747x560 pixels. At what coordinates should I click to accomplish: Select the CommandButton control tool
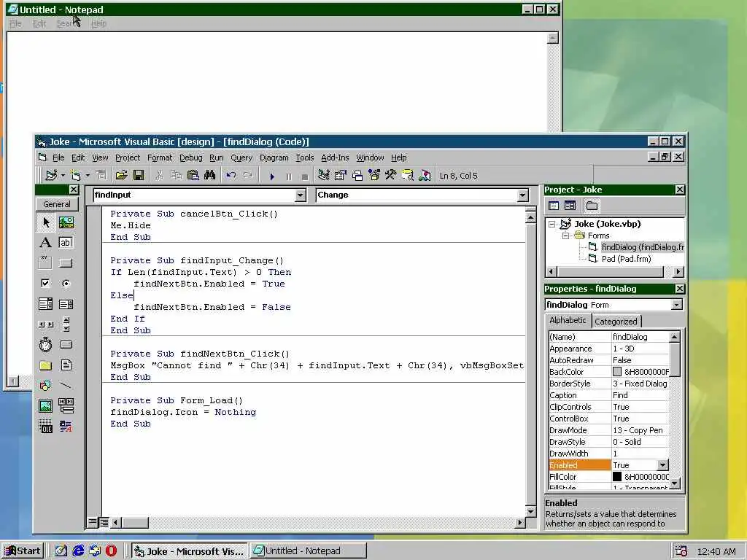(x=66, y=262)
